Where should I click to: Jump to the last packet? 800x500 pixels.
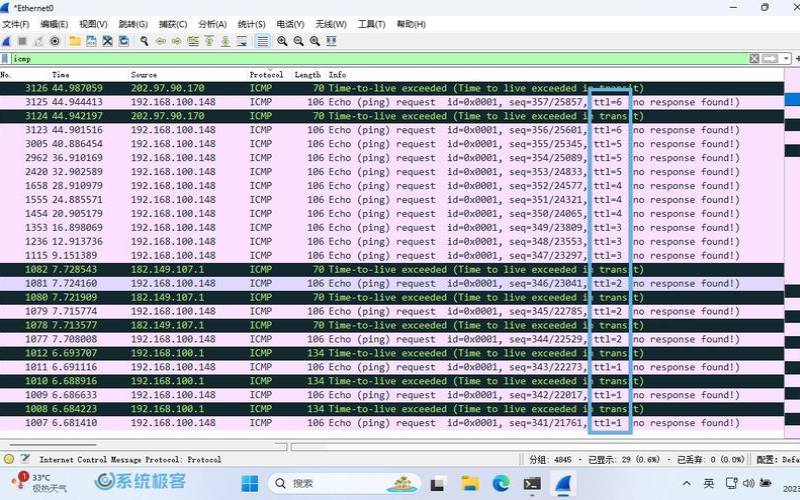(x=225, y=41)
